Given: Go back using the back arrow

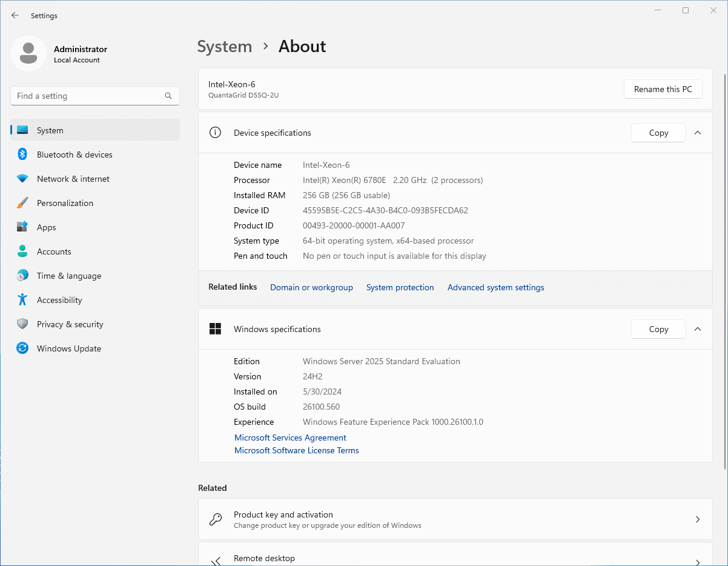Looking at the screenshot, I should click(x=15, y=15).
